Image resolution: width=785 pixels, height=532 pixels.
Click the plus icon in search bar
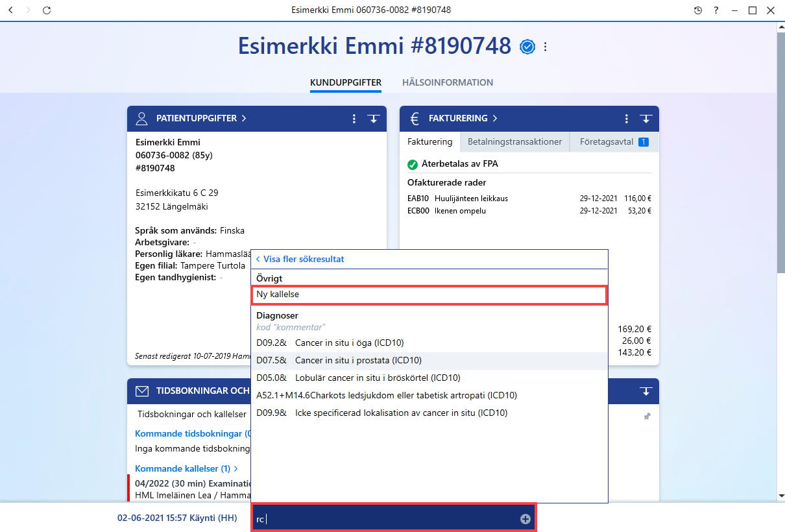pos(525,519)
